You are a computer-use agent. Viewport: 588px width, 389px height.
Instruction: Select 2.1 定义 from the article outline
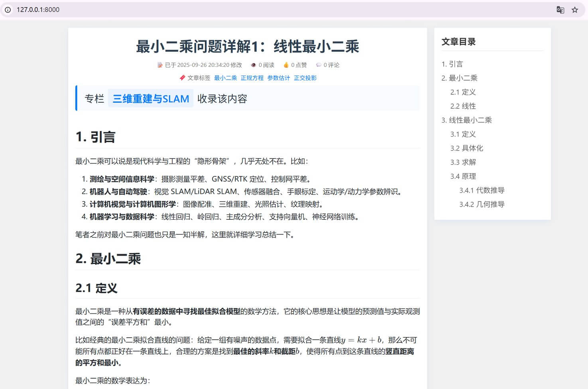click(463, 92)
